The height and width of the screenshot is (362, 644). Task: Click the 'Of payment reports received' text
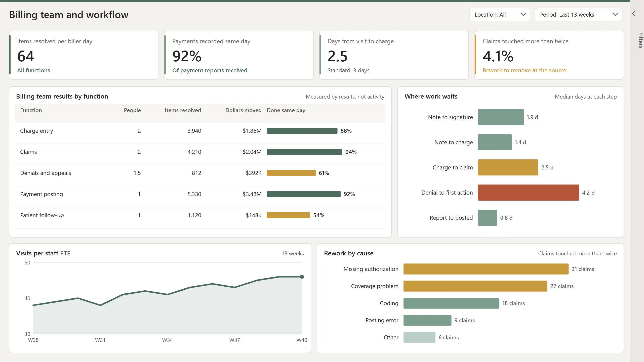[210, 70]
